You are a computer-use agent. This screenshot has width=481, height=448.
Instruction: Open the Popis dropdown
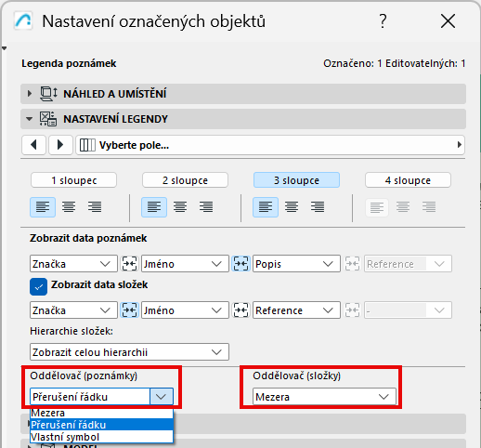(296, 264)
